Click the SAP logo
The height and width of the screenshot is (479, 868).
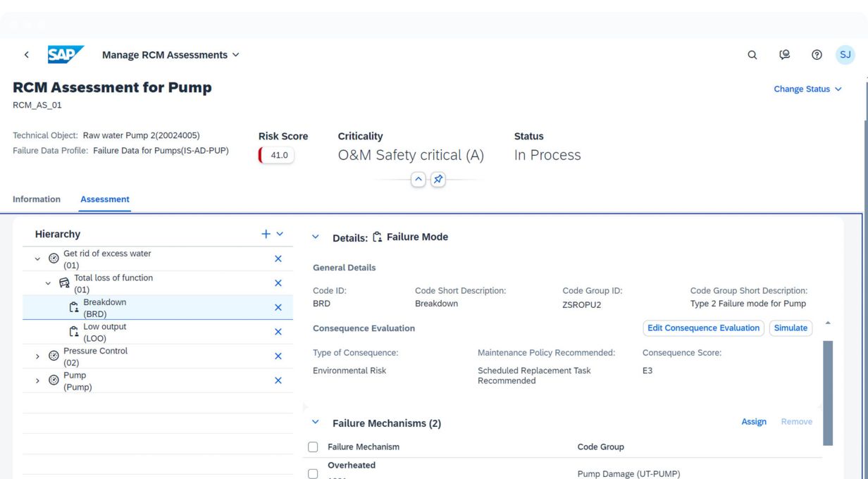[66, 55]
